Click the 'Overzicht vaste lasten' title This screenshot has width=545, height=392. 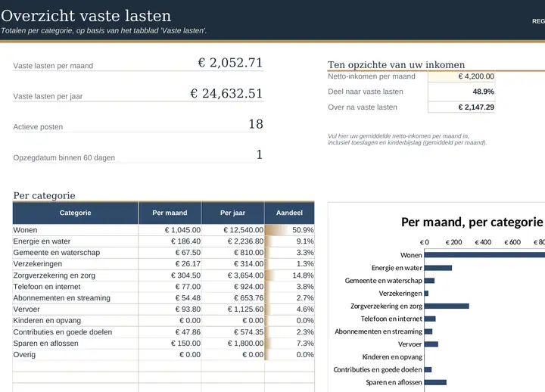pos(86,16)
